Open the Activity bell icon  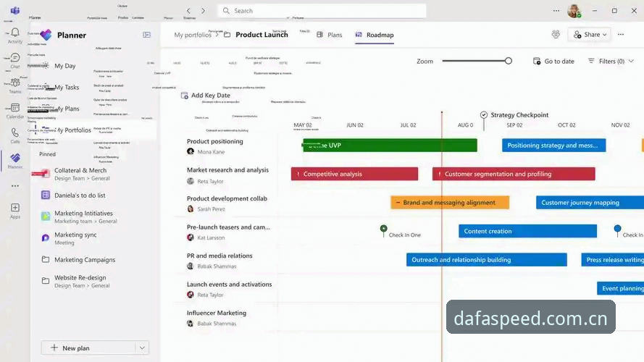point(15,33)
